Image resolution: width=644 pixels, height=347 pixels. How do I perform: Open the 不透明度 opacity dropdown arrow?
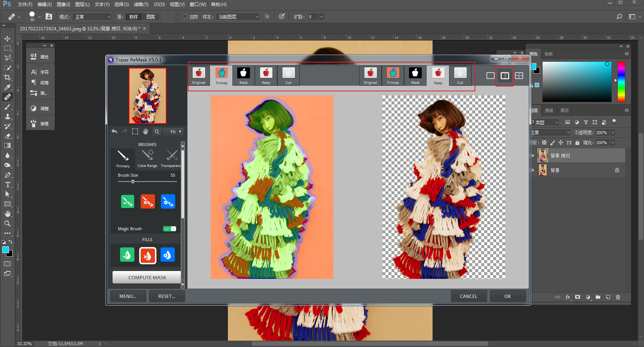point(613,133)
